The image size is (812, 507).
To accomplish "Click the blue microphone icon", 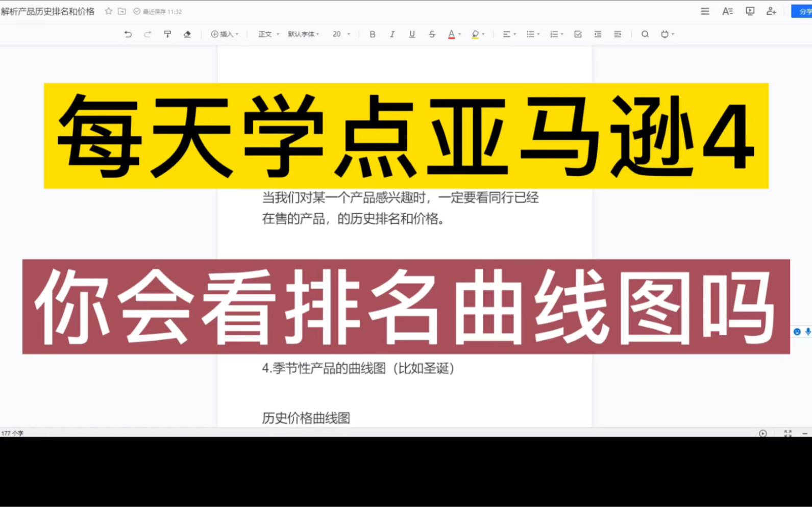I will tap(808, 332).
